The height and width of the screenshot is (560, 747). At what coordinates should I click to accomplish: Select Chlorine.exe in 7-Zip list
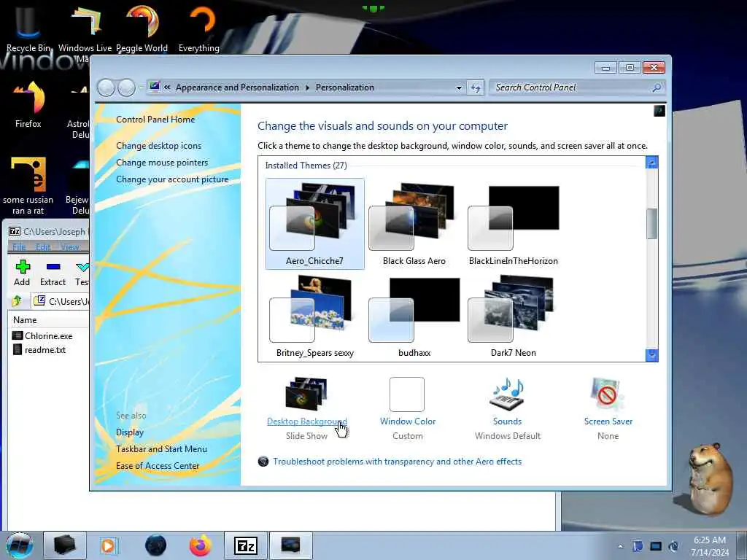click(x=43, y=335)
